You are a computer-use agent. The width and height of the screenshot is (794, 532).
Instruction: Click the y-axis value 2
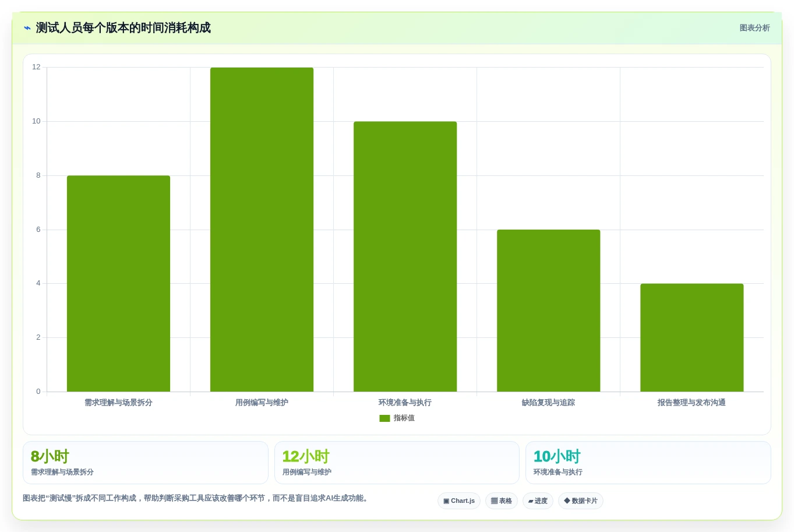tap(38, 337)
